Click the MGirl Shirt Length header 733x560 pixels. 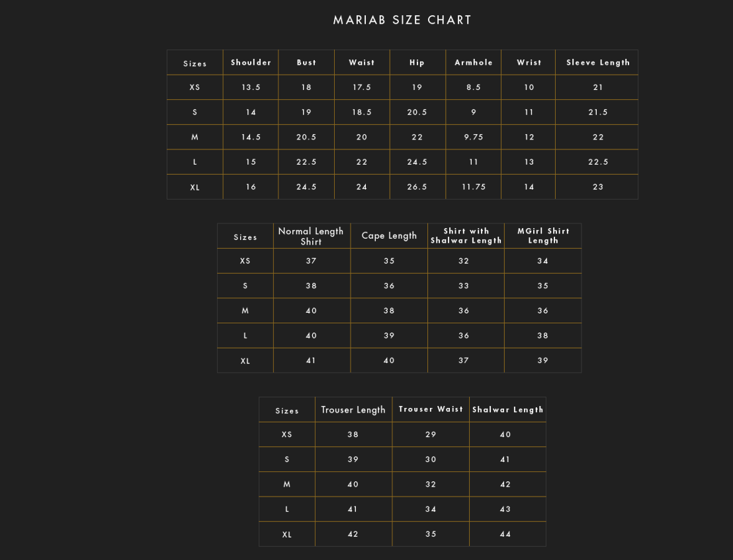543,236
